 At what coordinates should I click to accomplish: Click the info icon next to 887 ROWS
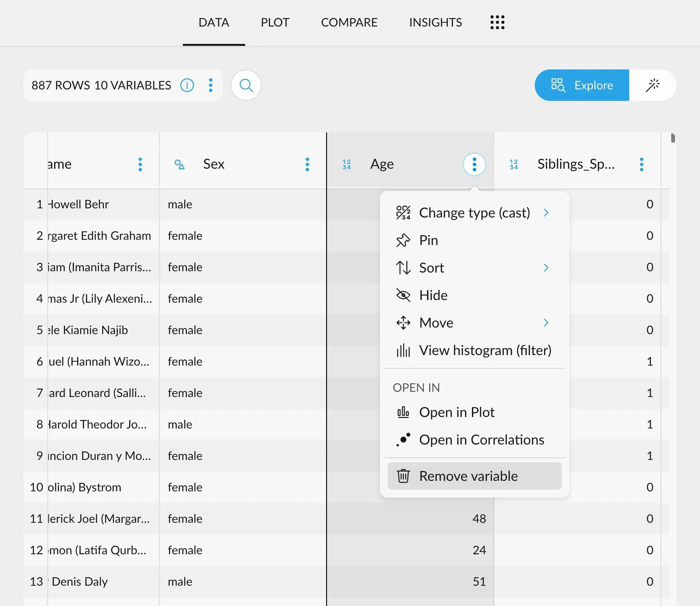187,85
